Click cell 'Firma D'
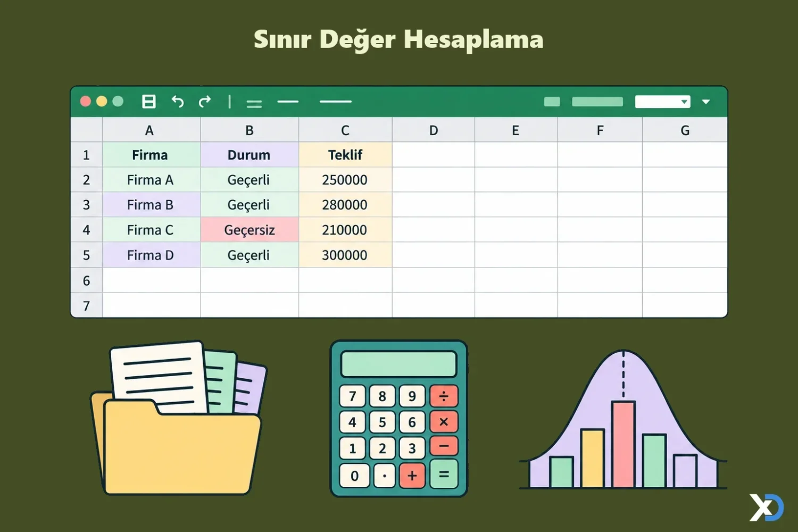 151,255
